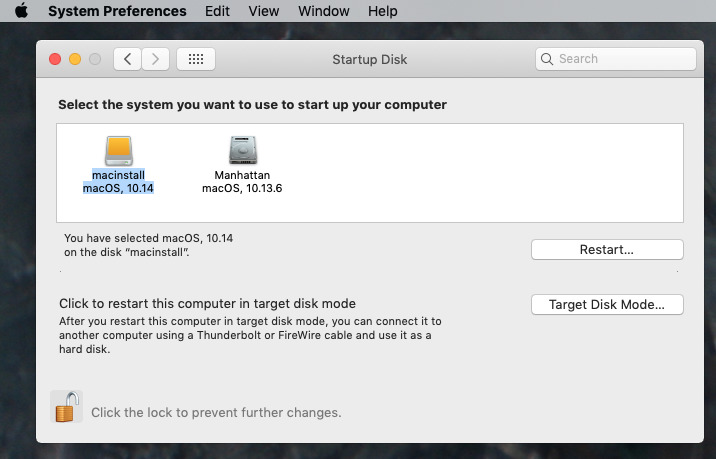Select the macinstall macOS 10.14 disk icon
Viewport: 716px width, 459px height.
[119, 151]
